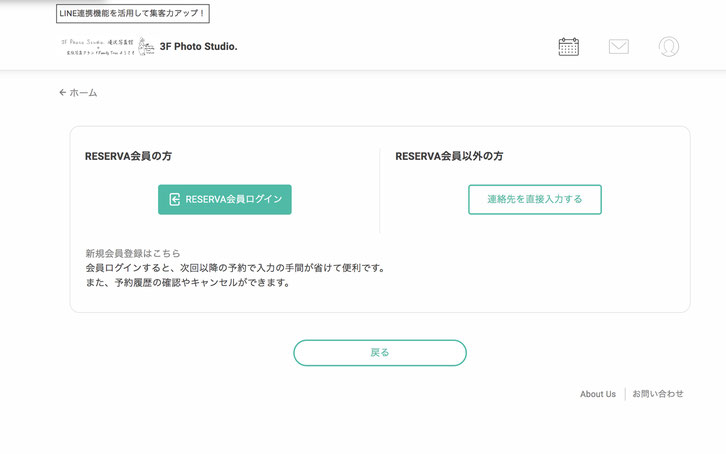The height and width of the screenshot is (454, 726).
Task: Click the 会員ログインすると description line
Action: [x=235, y=268]
